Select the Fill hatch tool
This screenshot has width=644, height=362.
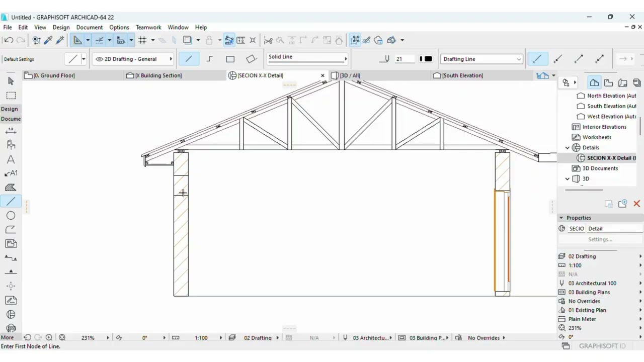11,188
